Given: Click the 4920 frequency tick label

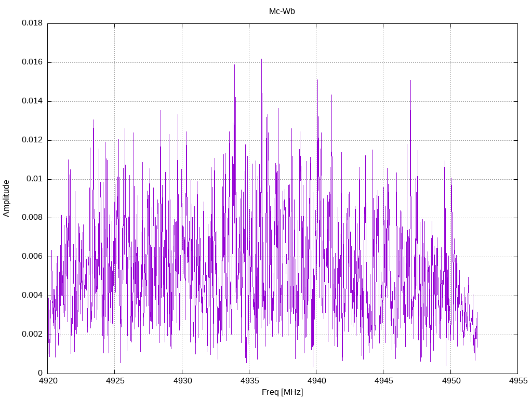Looking at the screenshot, I should 48,381.
